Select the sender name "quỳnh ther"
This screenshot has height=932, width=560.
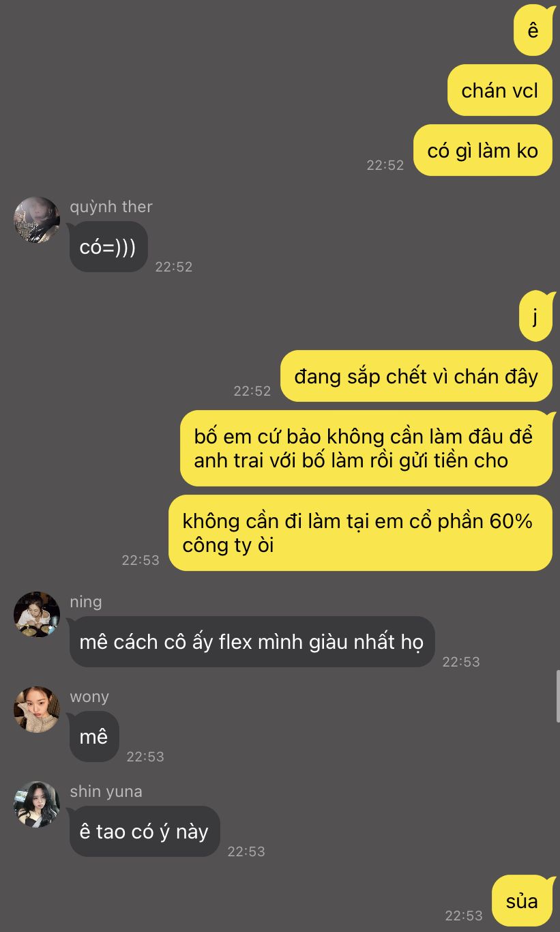point(111,207)
